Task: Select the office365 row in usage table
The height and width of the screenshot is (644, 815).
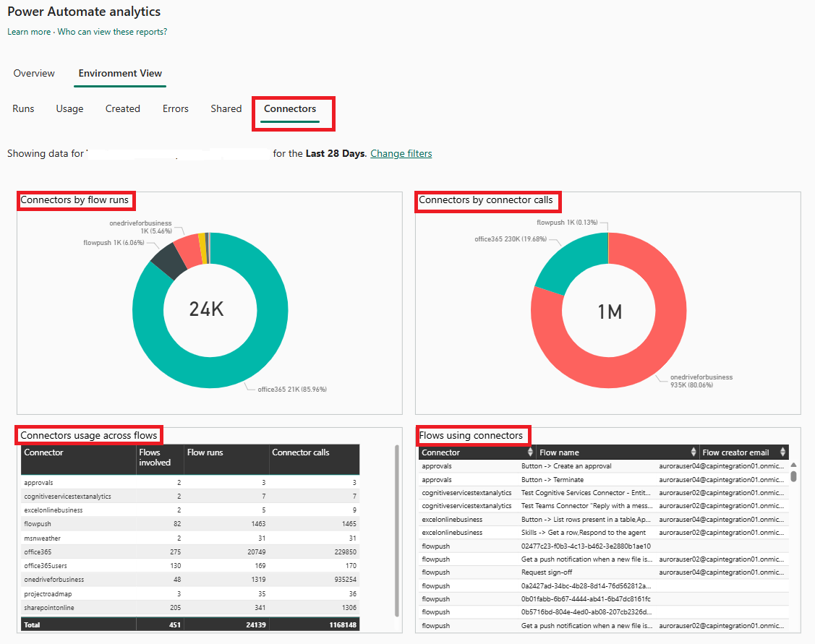Action: coord(190,552)
